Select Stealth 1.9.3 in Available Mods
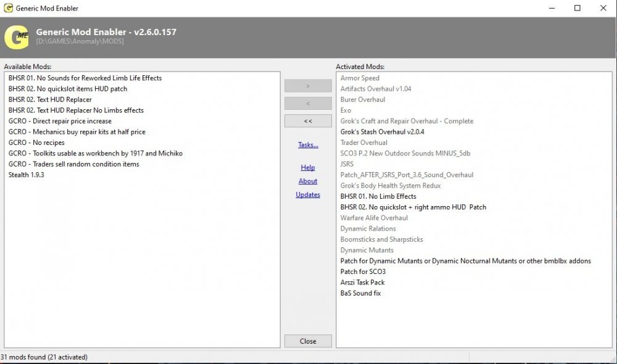Image resolution: width=617 pixels, height=364 pixels. [x=26, y=175]
